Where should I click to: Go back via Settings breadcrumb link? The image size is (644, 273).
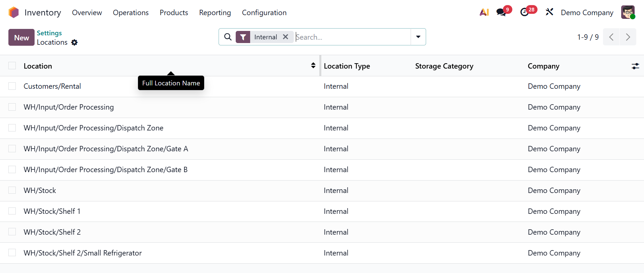49,33
